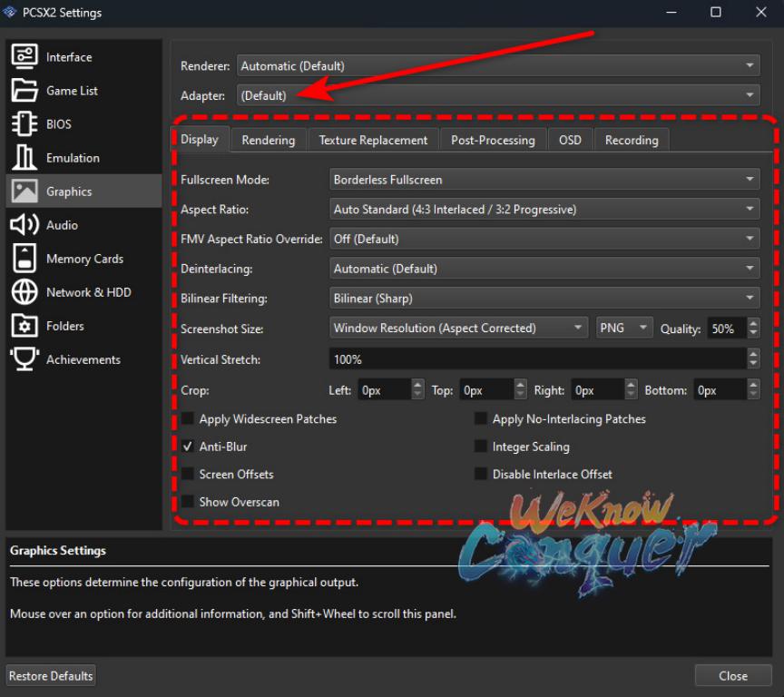Click Restore Defaults button
The height and width of the screenshot is (697, 784).
point(51,675)
